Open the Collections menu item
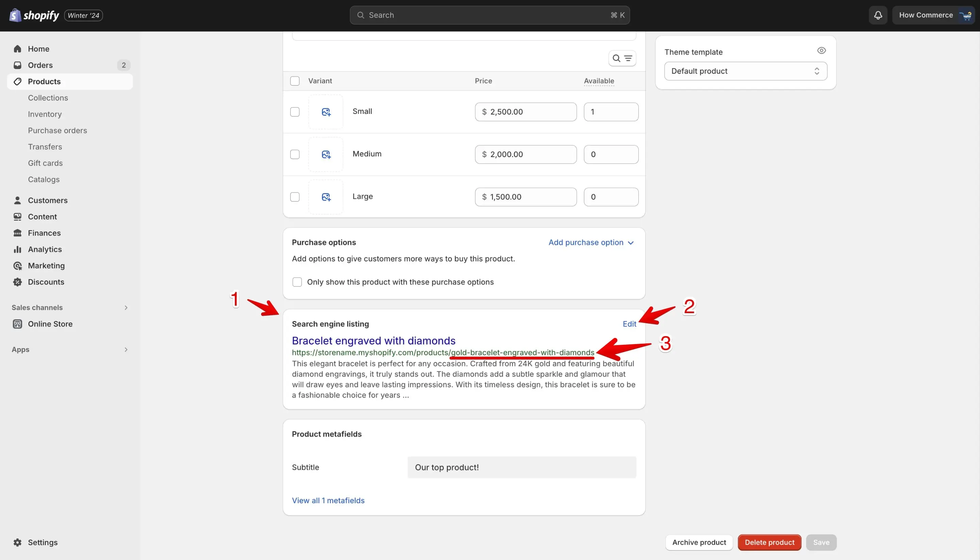Screen dimensions: 980x560 coord(48,98)
